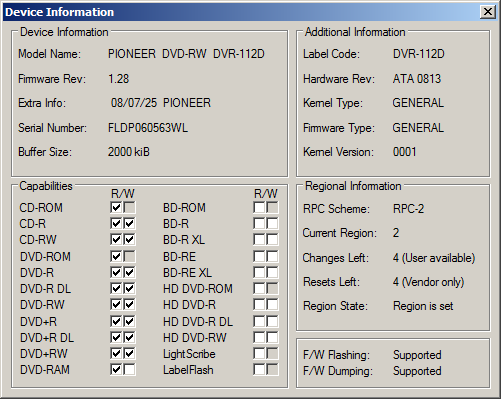Toggle the HD DVD-R DL read checkbox
Image resolution: width=501 pixels, height=399 pixels.
(x=259, y=321)
